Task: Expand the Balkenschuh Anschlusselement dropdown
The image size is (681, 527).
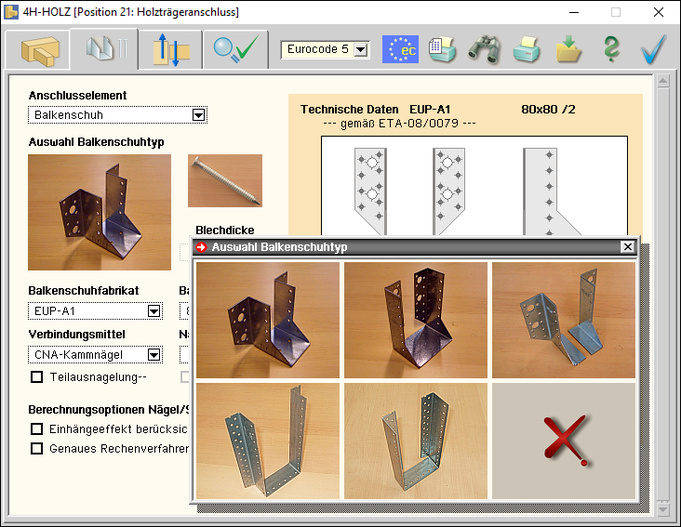Action: pos(198,115)
